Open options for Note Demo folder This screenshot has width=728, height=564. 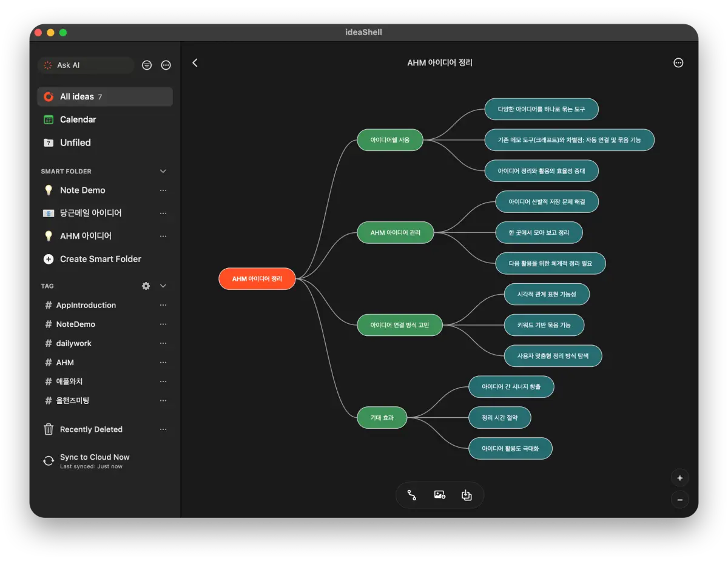pos(163,190)
